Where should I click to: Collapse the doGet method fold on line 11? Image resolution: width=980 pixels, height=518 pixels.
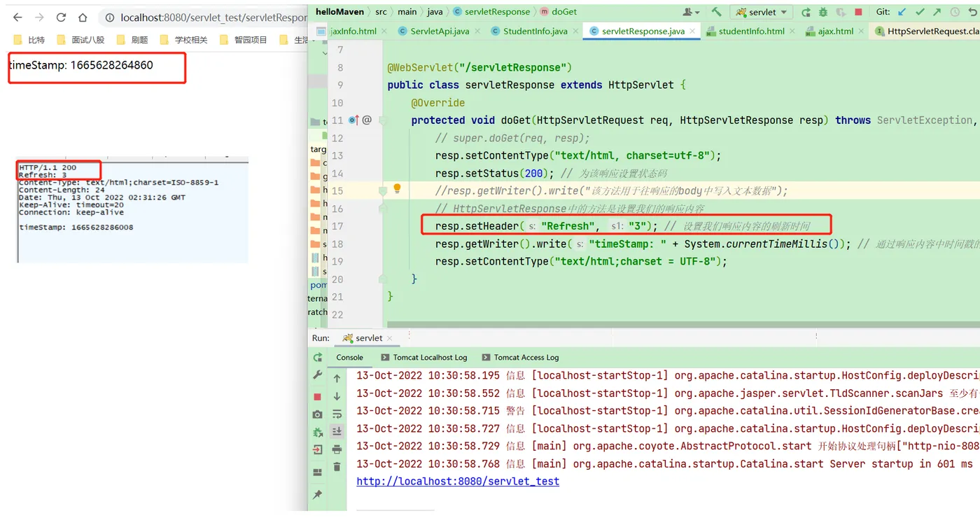pos(383,120)
